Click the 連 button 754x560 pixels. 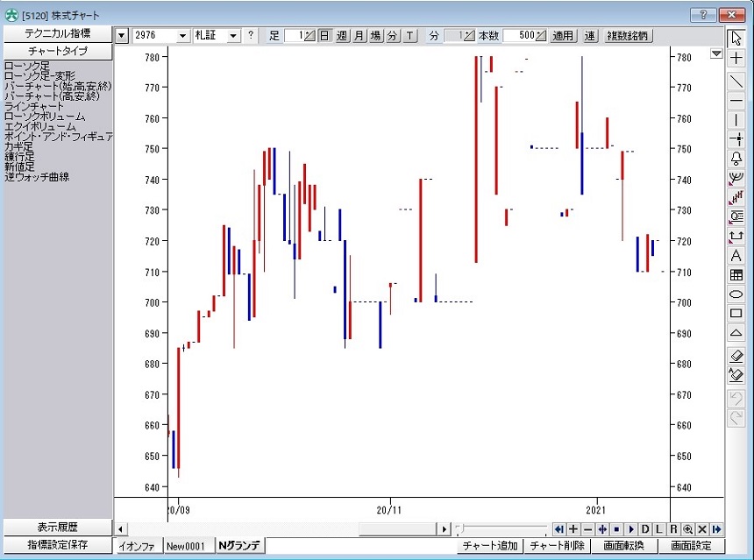pos(590,36)
